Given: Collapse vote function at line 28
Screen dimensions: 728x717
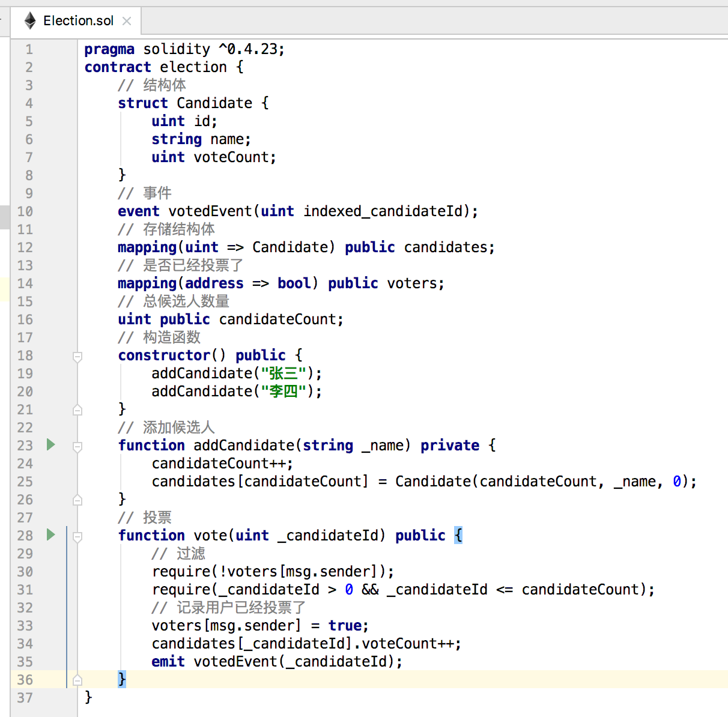Looking at the screenshot, I should pyautogui.click(x=77, y=537).
